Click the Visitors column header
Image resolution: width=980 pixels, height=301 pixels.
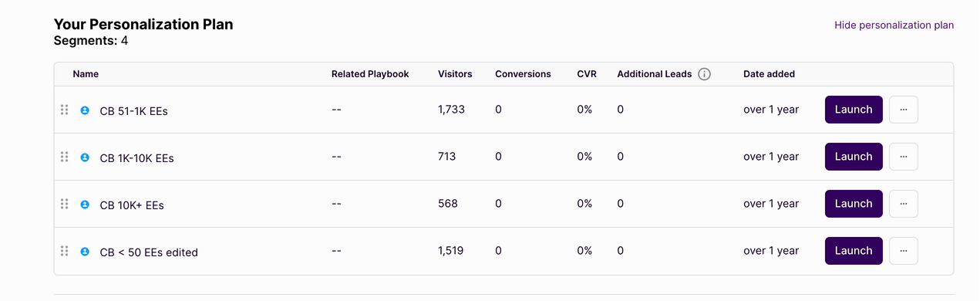point(455,74)
